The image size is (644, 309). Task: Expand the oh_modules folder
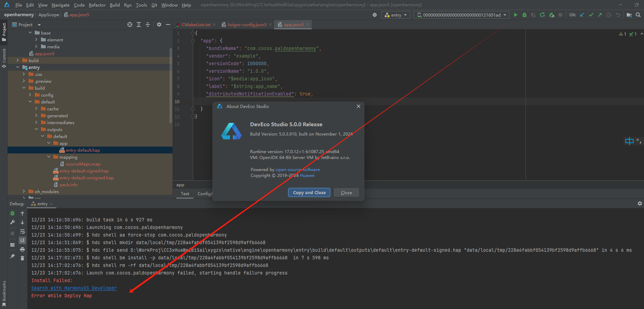[x=24, y=191]
